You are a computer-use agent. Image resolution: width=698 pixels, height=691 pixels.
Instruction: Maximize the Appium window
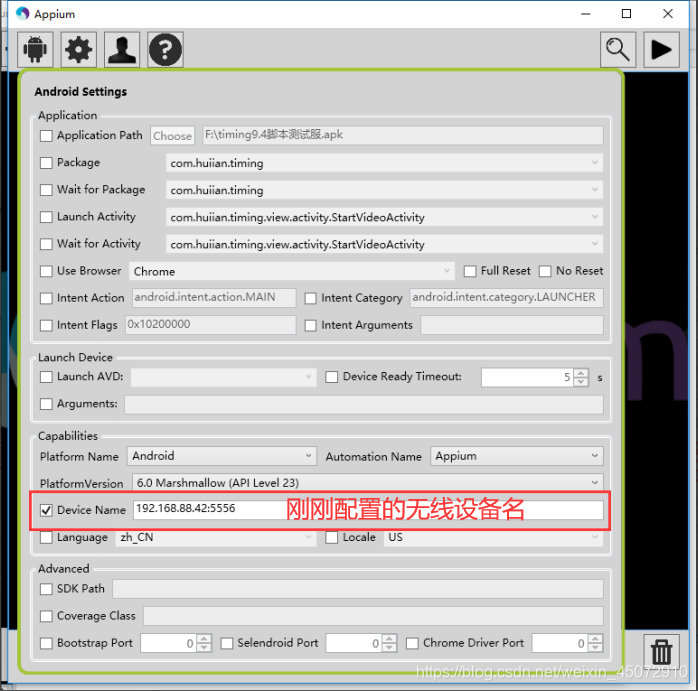[x=626, y=14]
